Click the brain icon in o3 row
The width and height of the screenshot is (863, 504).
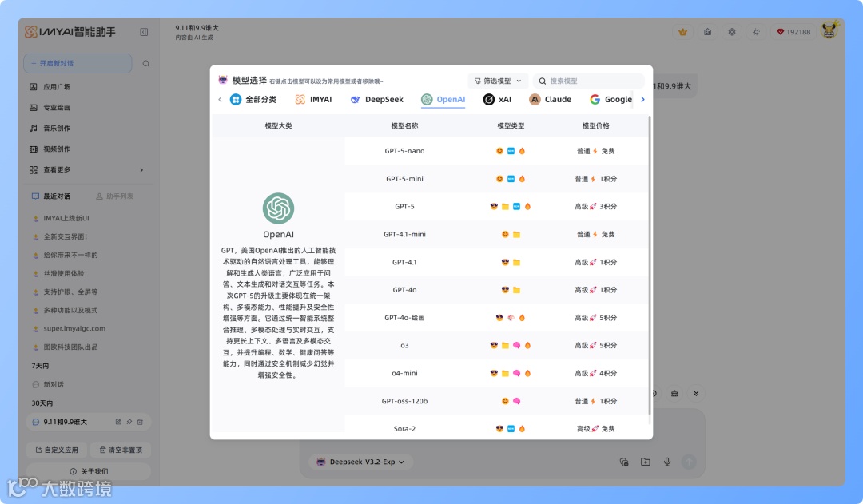click(516, 346)
